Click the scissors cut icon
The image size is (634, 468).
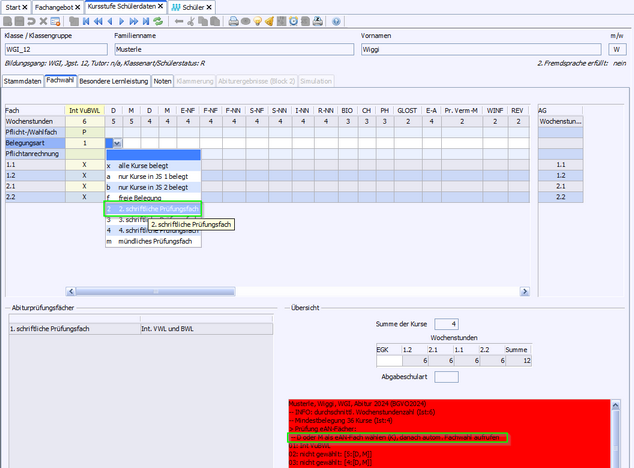tap(191, 20)
